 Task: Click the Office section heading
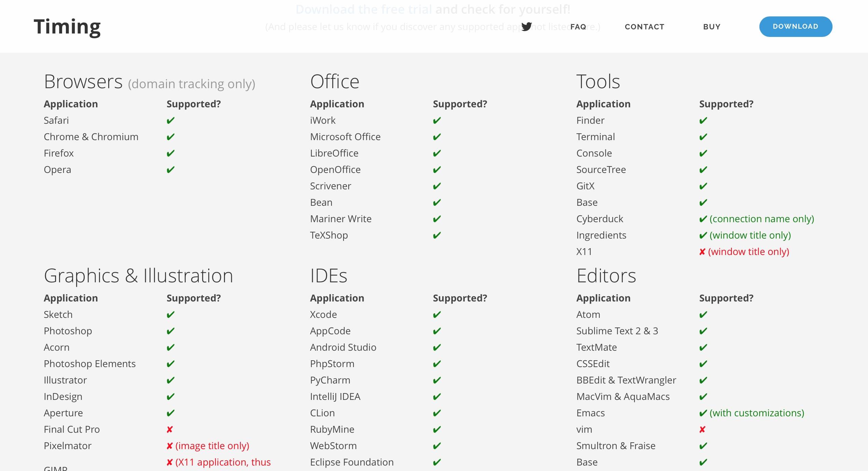coord(335,81)
